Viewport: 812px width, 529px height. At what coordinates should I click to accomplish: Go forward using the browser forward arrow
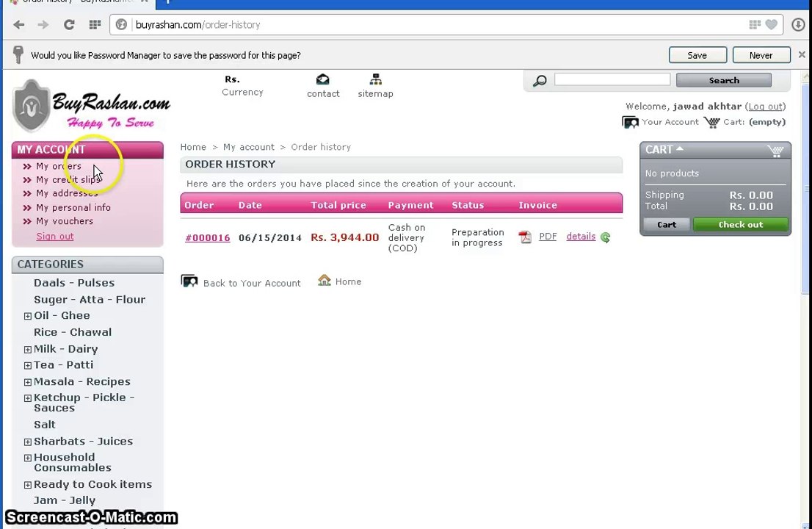click(x=43, y=24)
